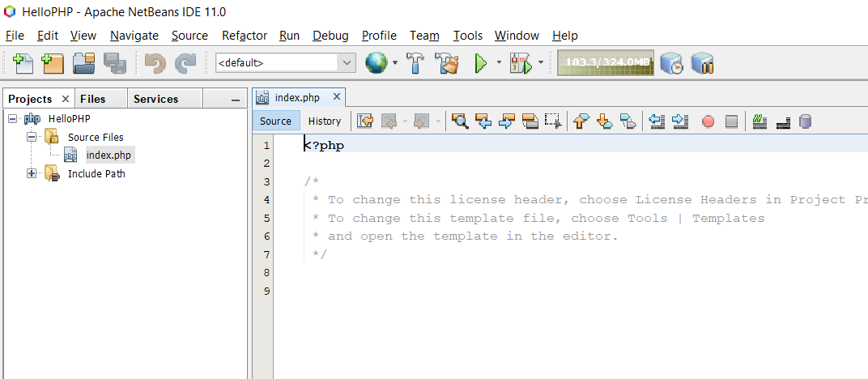Select the Source Files folder

coord(96,137)
